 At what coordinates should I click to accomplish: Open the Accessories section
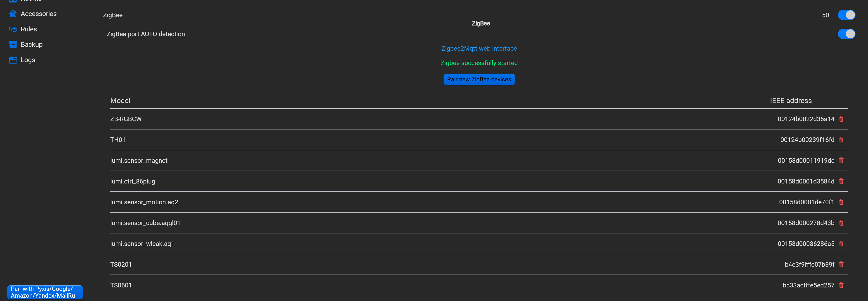tap(38, 14)
